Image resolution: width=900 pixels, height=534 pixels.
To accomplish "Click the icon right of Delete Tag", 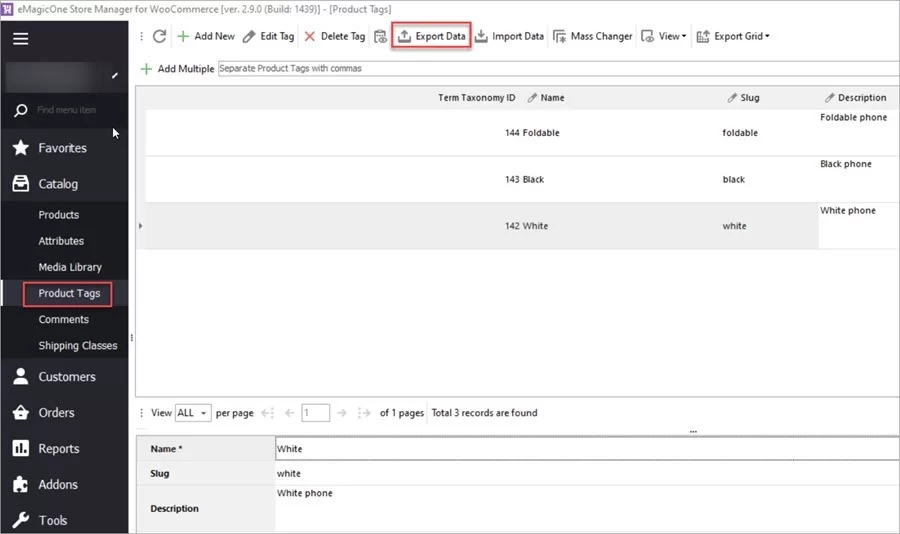I will pos(380,36).
